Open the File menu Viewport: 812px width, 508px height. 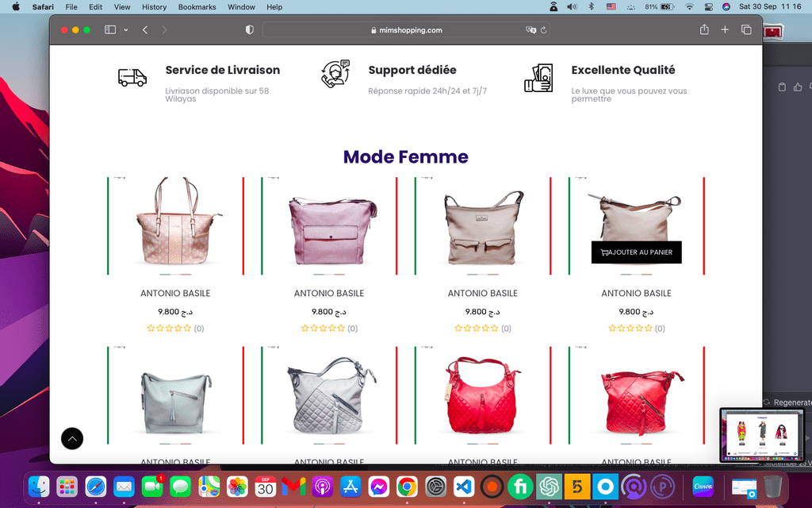pyautogui.click(x=71, y=6)
